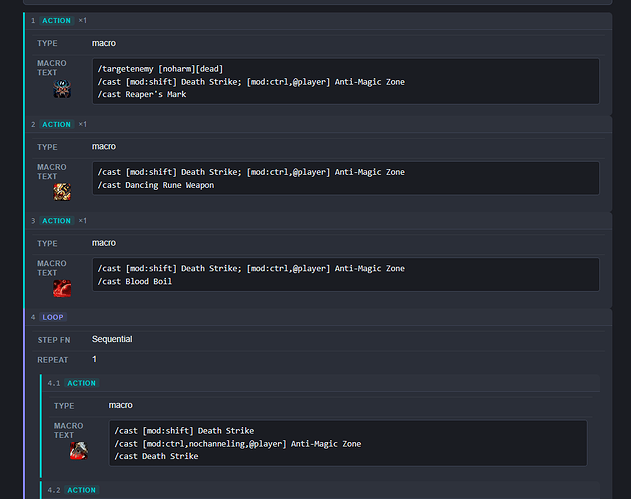Select the step 4 LOOP badge
The image size is (631, 499).
[x=53, y=317]
